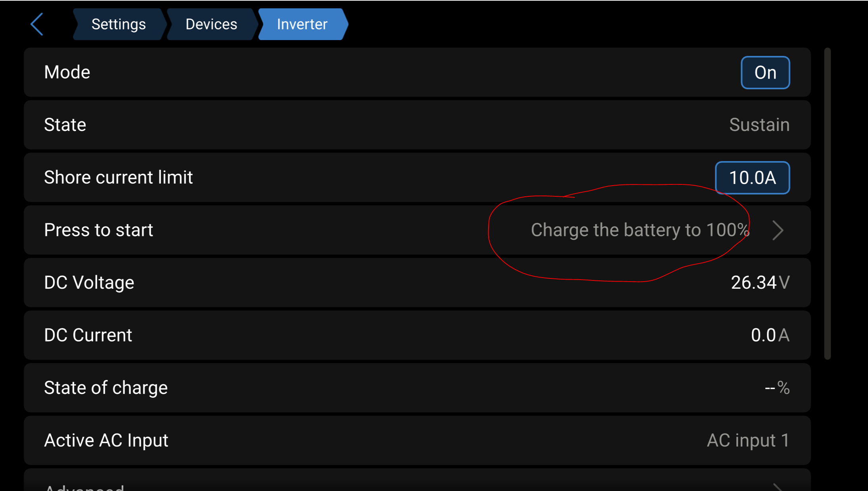Image resolution: width=868 pixels, height=491 pixels.
Task: Click the 26.34V DC Voltage reading
Action: pos(760,283)
